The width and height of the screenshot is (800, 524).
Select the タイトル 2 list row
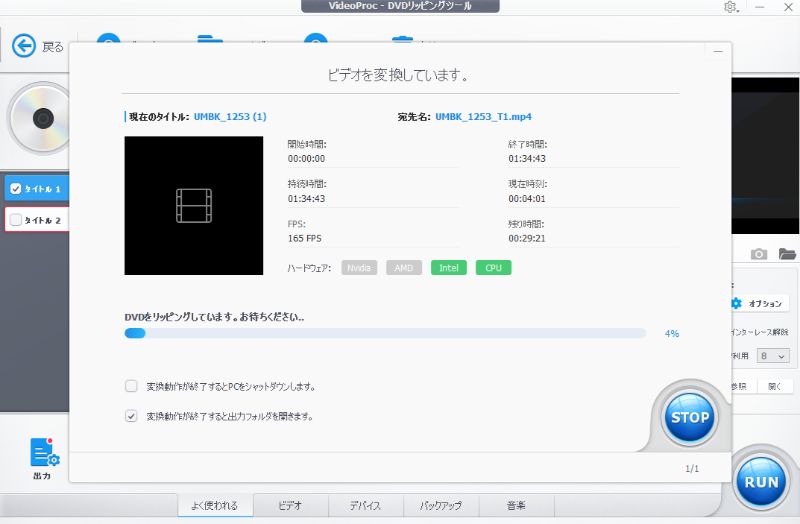[x=37, y=220]
